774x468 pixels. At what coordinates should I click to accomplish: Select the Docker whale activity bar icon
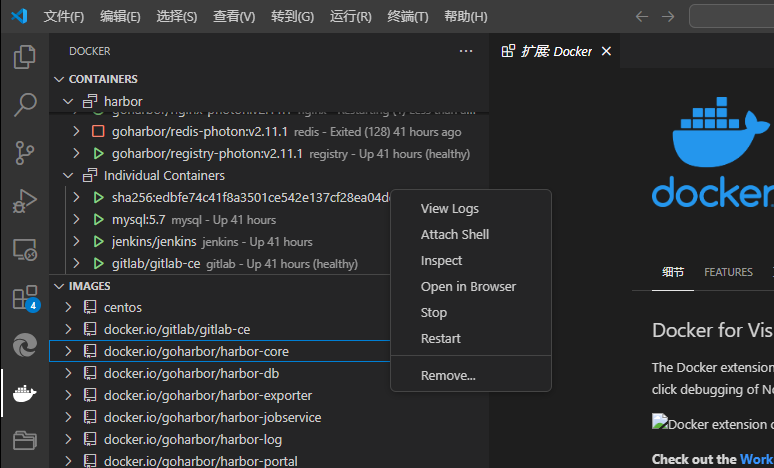click(x=25, y=393)
